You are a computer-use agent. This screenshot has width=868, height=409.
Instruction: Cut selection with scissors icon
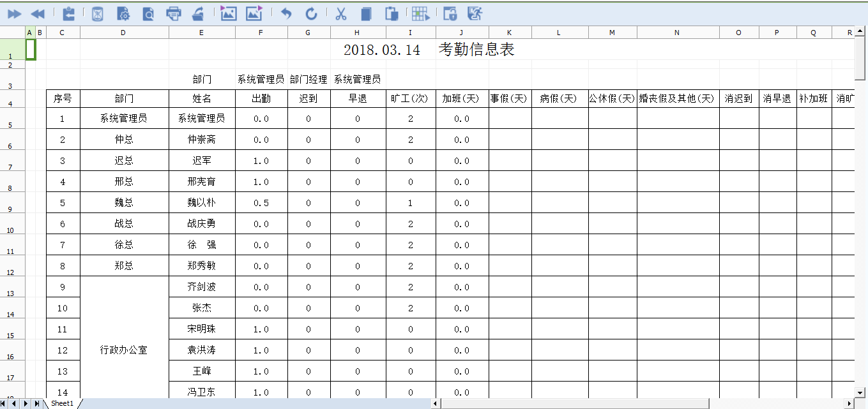tap(341, 13)
